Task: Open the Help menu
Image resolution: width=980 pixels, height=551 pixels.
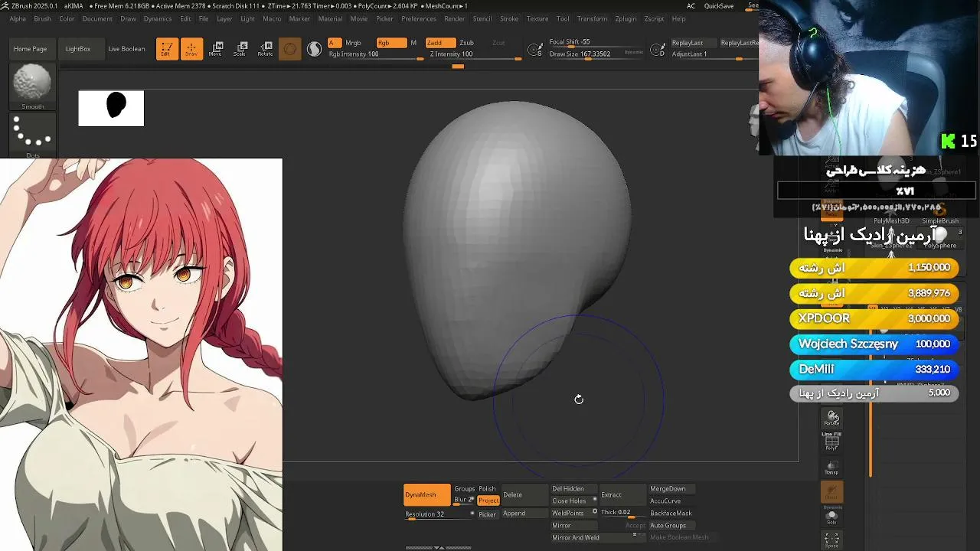Action: click(678, 18)
